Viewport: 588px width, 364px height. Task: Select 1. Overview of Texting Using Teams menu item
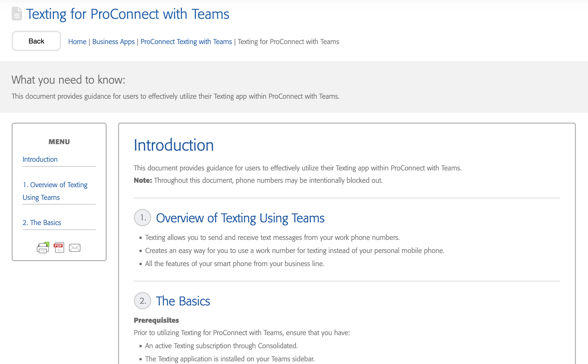click(x=55, y=191)
